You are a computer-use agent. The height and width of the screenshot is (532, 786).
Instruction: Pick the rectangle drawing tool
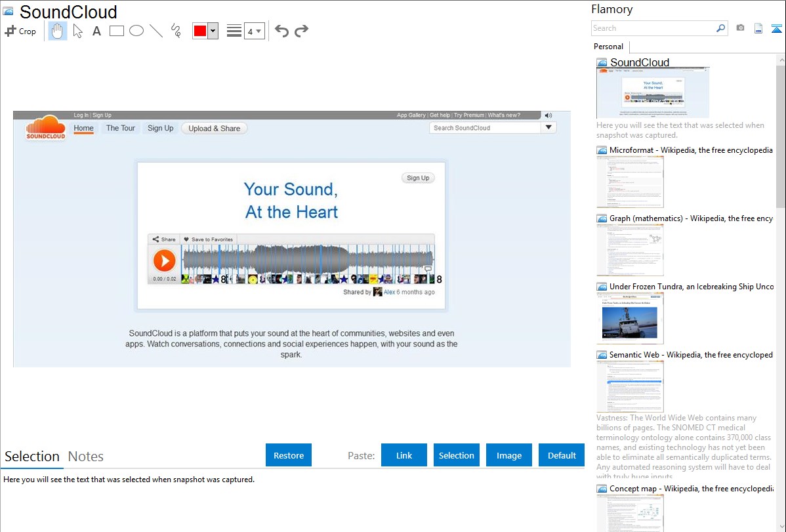116,31
